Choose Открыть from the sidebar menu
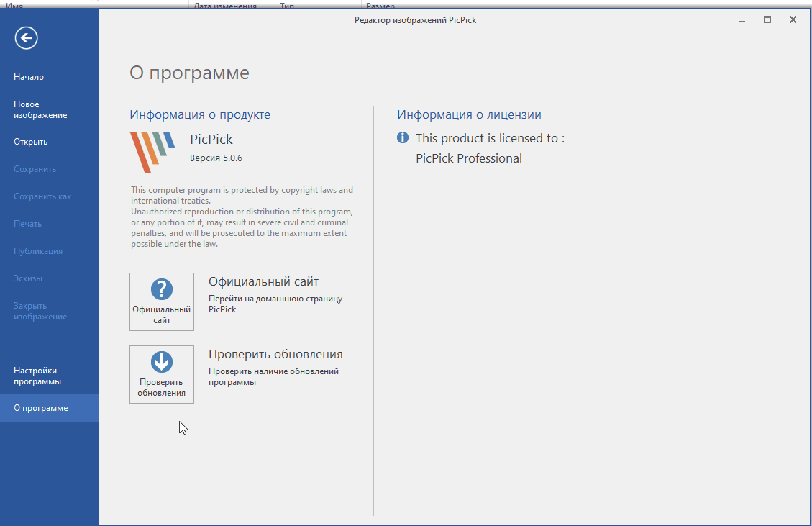 click(x=30, y=142)
